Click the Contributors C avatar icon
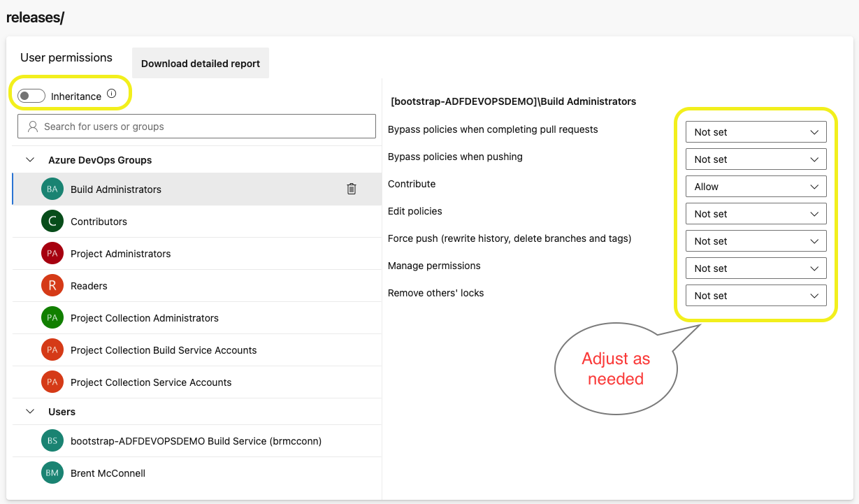Viewport: 859px width, 504px height. click(52, 221)
